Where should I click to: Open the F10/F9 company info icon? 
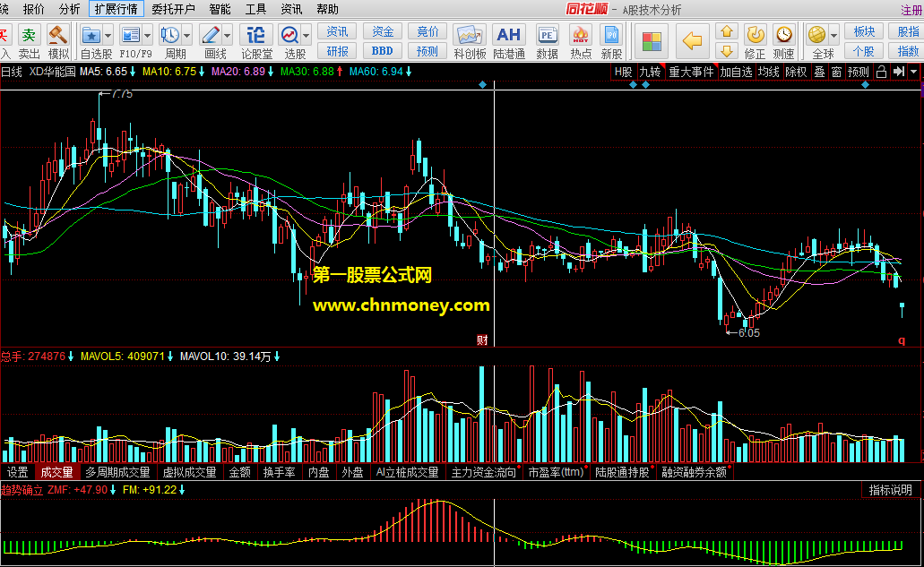coord(130,35)
